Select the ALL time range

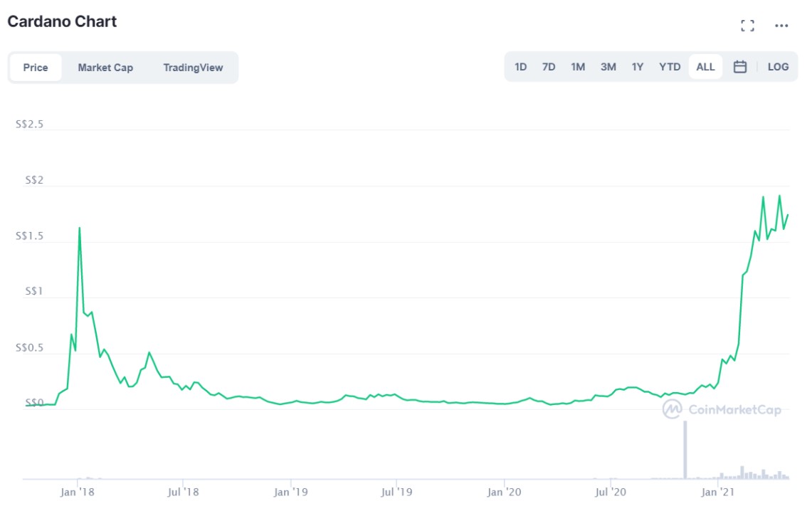click(x=705, y=67)
